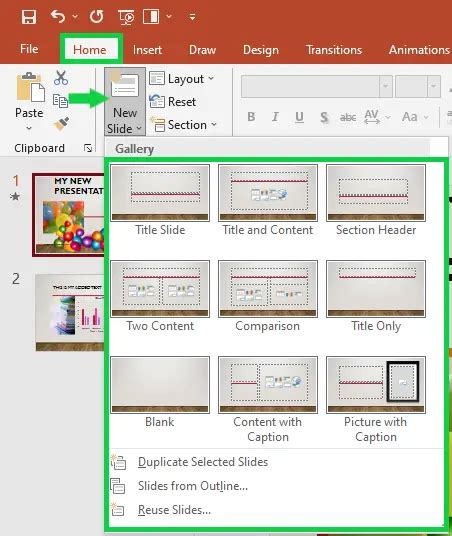The height and width of the screenshot is (536, 452).
Task: Click the Reset slide button
Action: [173, 102]
